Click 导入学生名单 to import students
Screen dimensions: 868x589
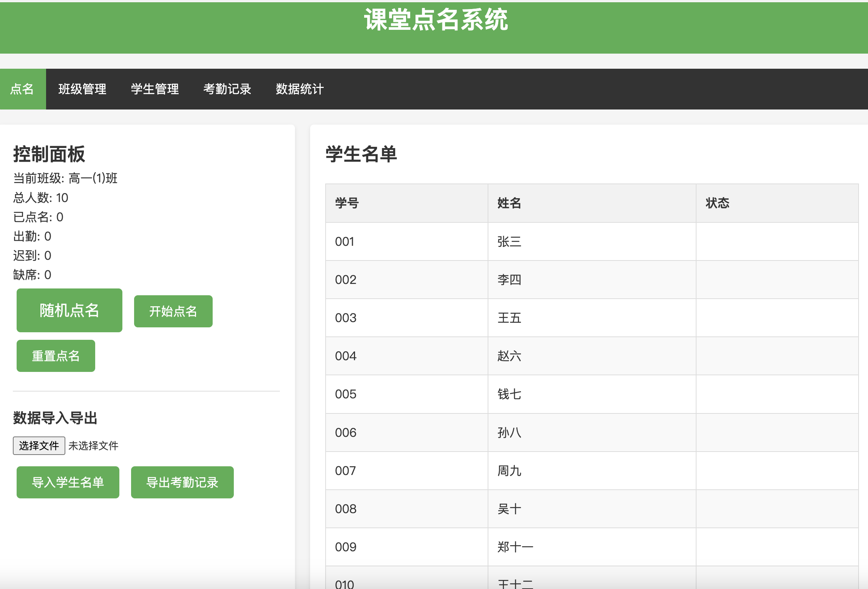(x=68, y=482)
